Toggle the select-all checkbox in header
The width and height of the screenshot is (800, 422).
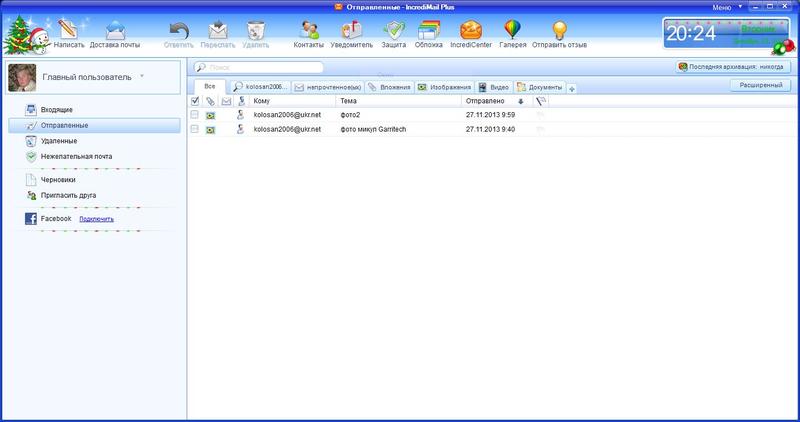pyautogui.click(x=195, y=101)
